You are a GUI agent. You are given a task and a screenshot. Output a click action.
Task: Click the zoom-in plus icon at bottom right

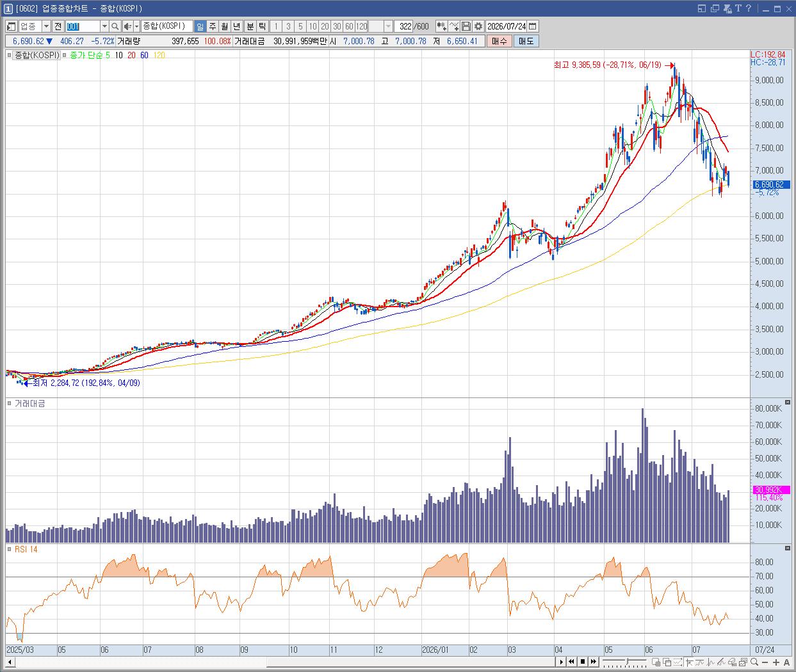pyautogui.click(x=777, y=662)
